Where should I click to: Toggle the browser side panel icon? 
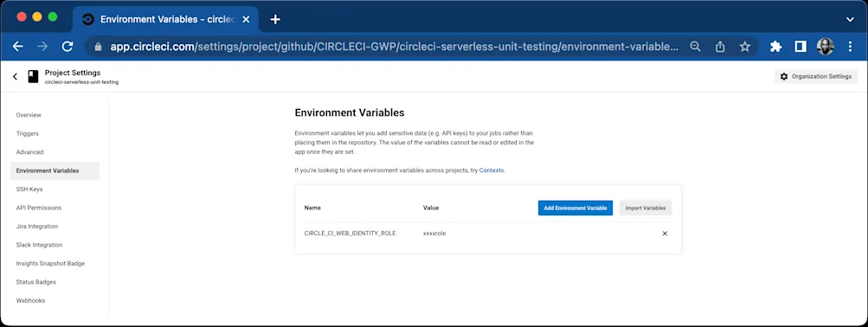pos(800,47)
